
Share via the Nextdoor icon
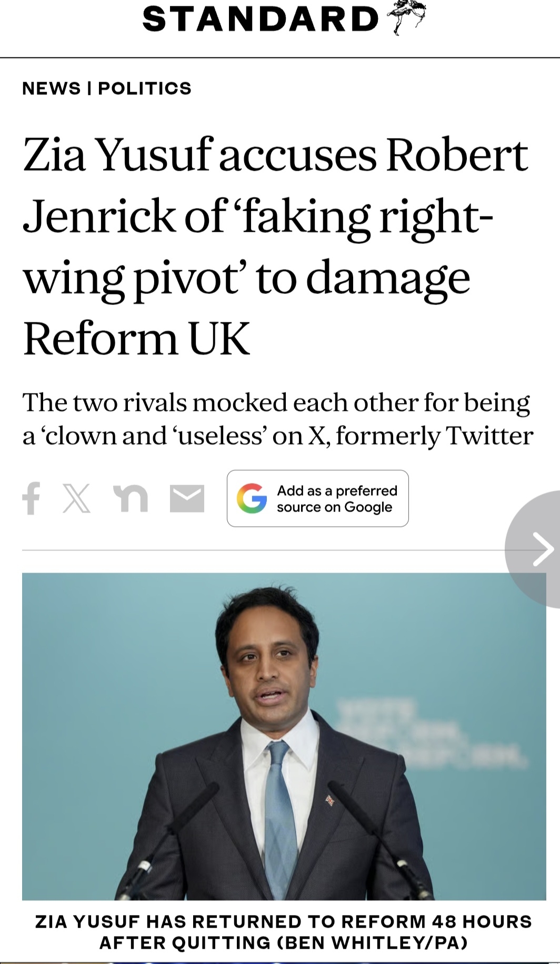click(x=131, y=498)
